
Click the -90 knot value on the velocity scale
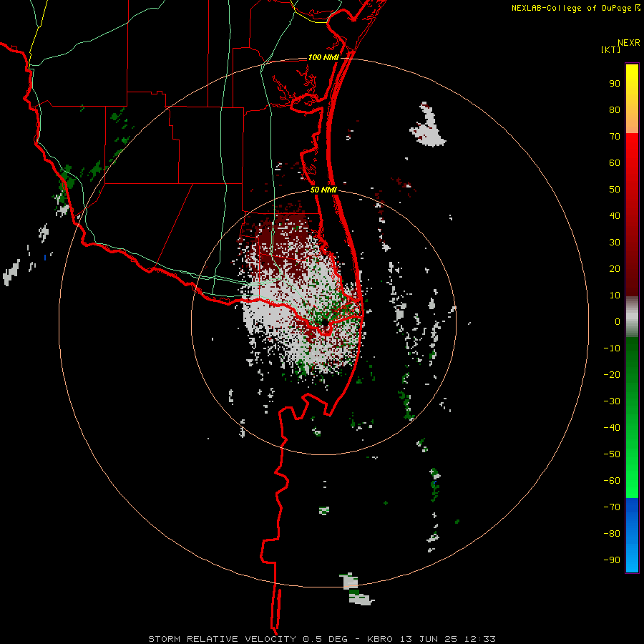pyautogui.click(x=612, y=560)
